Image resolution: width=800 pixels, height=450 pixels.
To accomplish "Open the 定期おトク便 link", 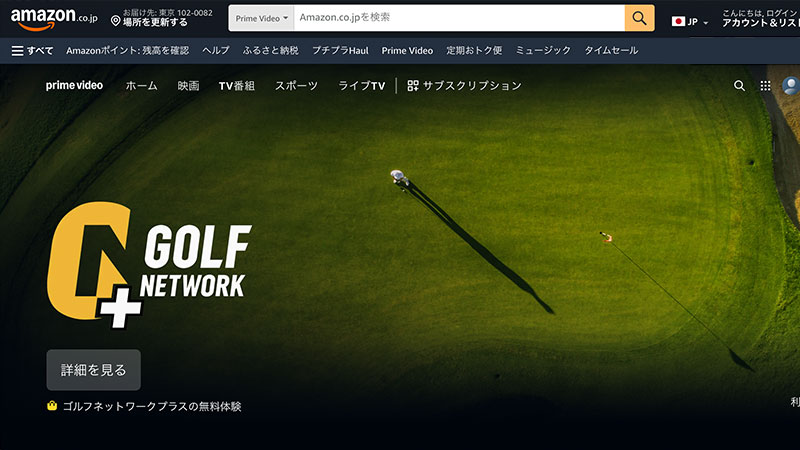I will tap(474, 51).
